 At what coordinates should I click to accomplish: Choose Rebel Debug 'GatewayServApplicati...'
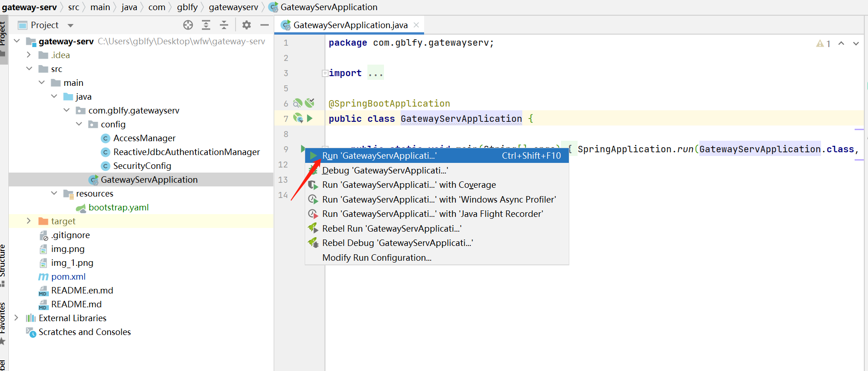437,243
